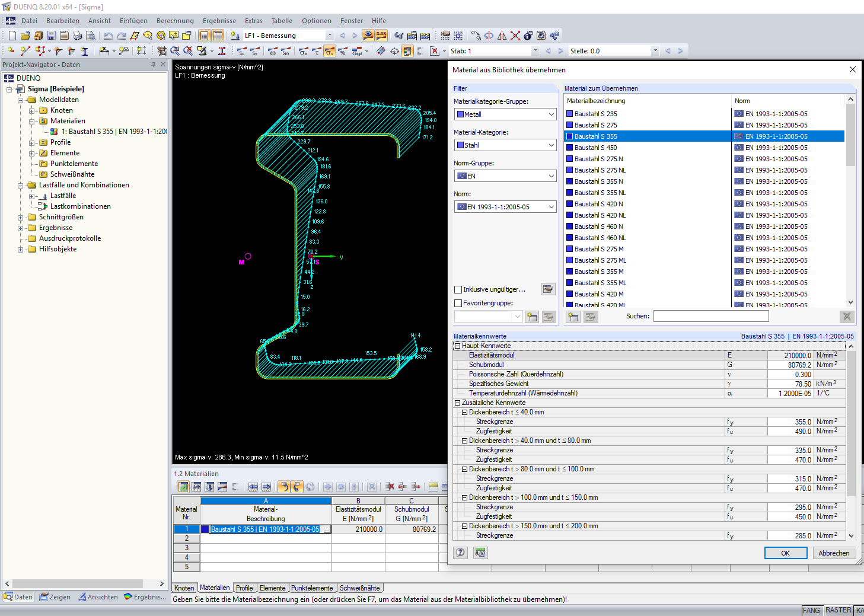Open the Norm dropdown EN 1993-1-1:2005-05

505,207
